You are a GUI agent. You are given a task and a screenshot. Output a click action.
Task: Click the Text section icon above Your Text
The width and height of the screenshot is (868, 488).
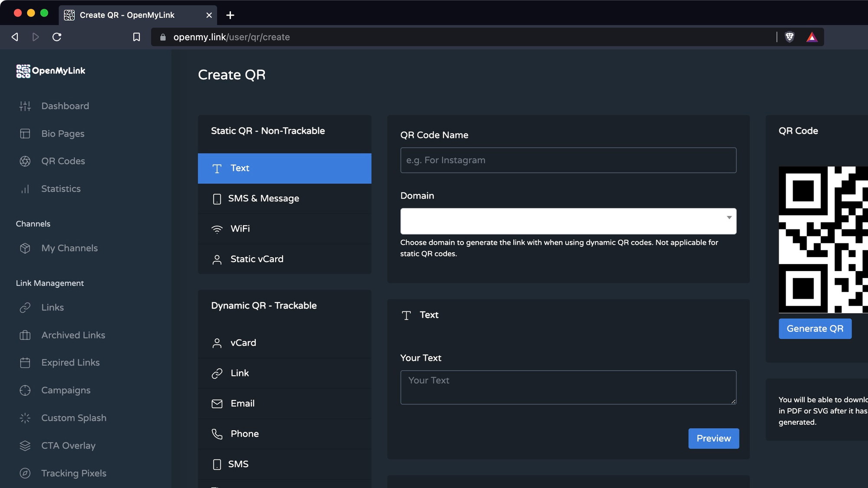click(406, 315)
